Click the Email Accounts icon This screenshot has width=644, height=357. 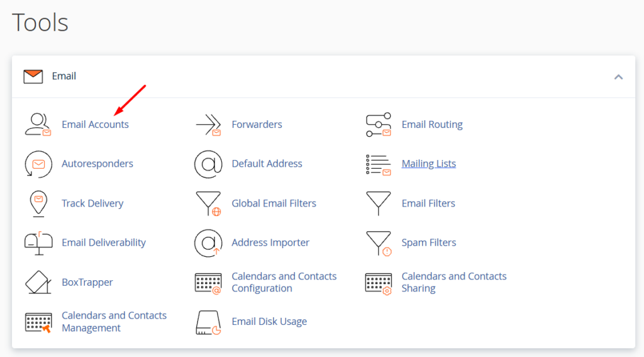38,124
